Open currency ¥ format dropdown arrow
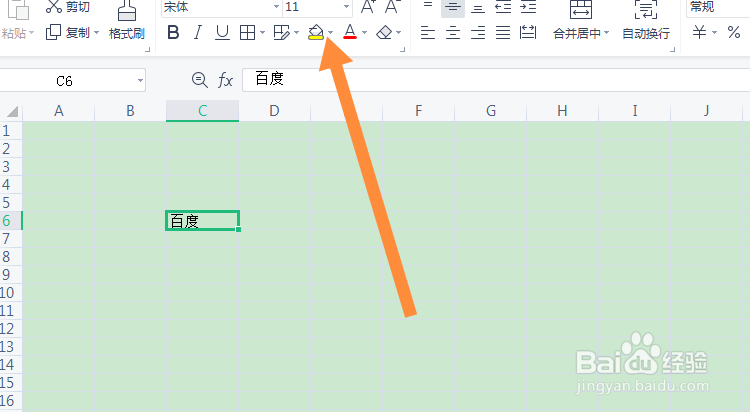 pos(715,33)
